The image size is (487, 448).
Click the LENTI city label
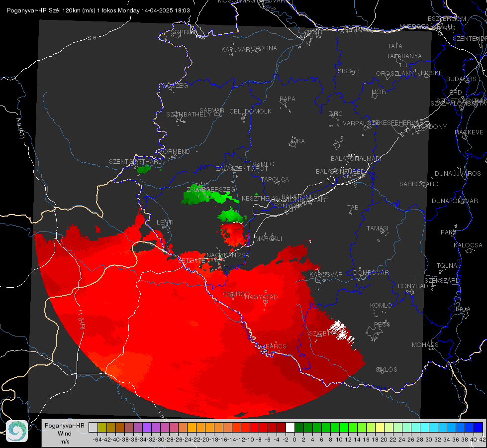(x=165, y=223)
